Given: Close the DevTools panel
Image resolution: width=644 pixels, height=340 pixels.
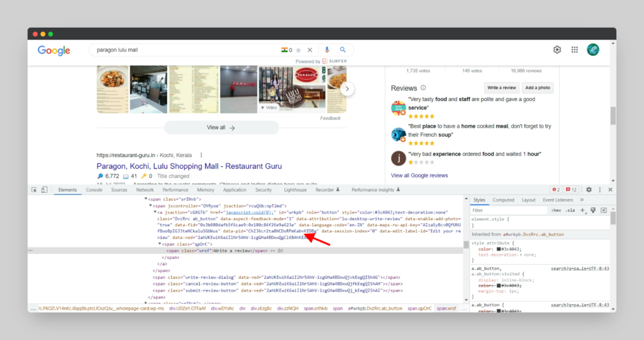Looking at the screenshot, I should point(610,190).
